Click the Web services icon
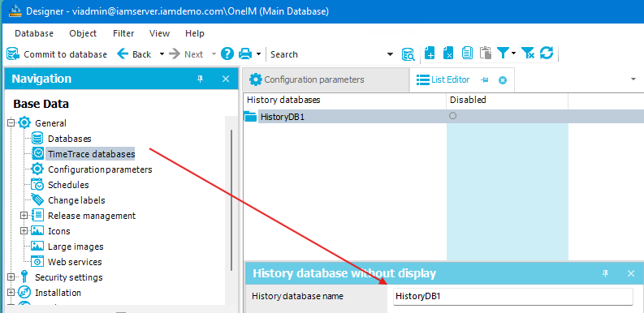The image size is (644, 313). point(37,261)
